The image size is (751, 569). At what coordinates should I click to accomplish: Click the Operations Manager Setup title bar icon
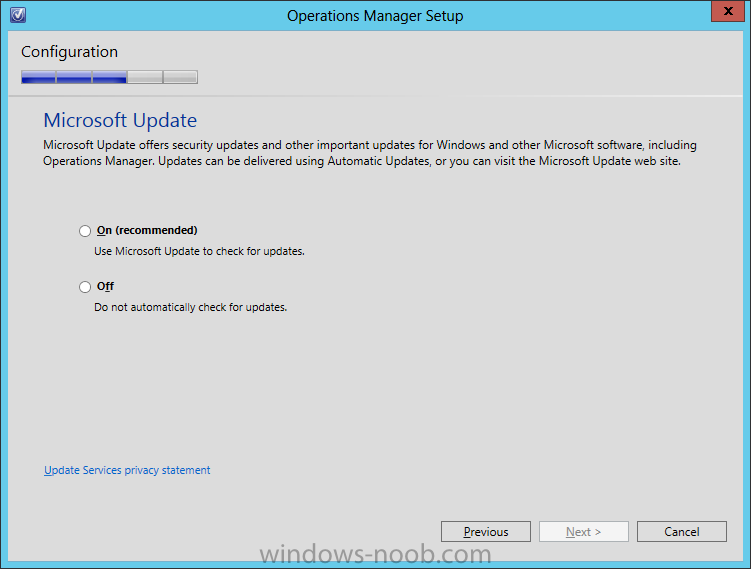click(x=18, y=15)
